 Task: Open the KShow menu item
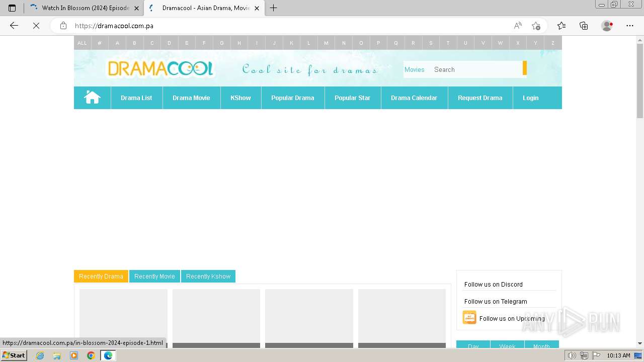[240, 98]
